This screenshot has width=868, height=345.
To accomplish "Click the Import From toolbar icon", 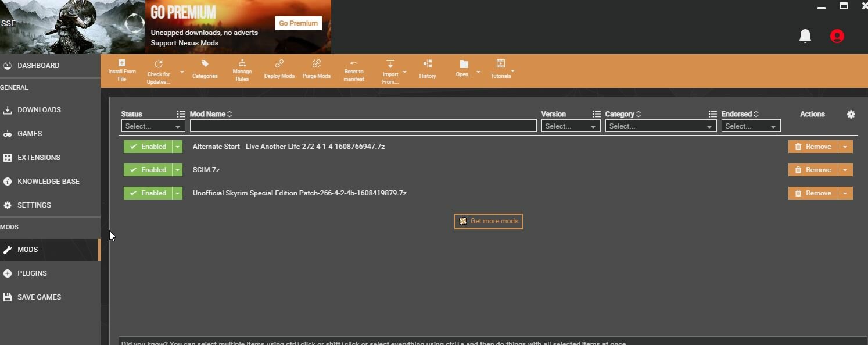I will click(x=390, y=71).
